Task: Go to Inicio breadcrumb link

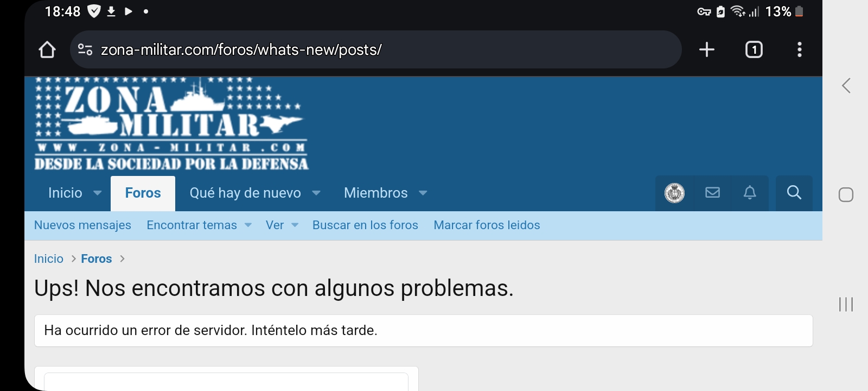Action: point(49,258)
